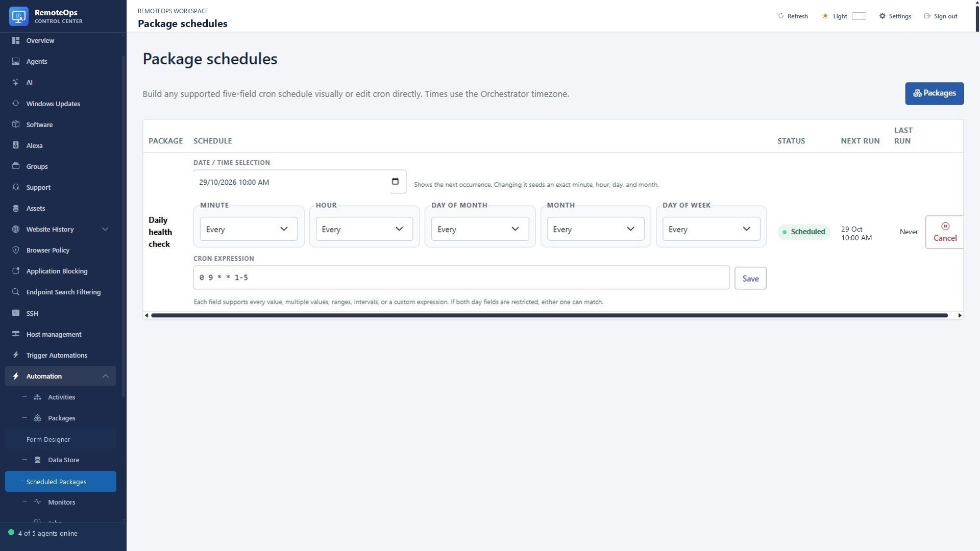980x551 pixels.
Task: Sign out of RemoteOps
Action: [941, 16]
